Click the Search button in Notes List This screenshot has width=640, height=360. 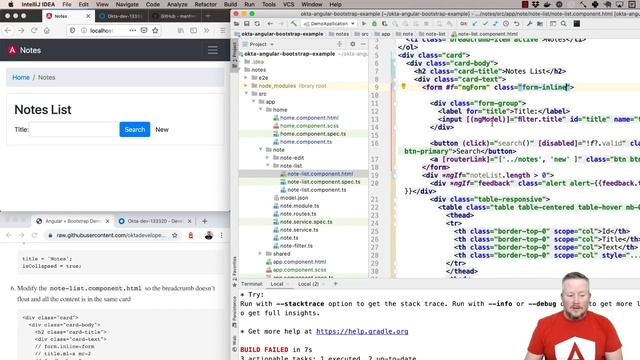click(x=135, y=129)
